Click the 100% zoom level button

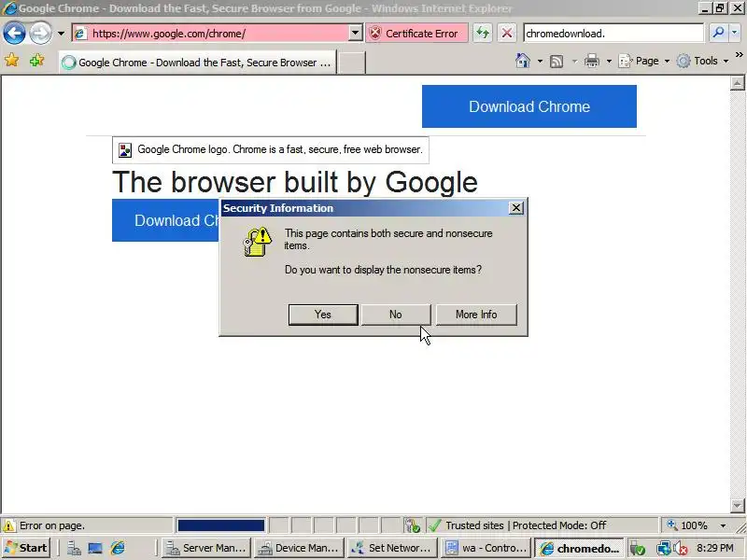pyautogui.click(x=687, y=525)
